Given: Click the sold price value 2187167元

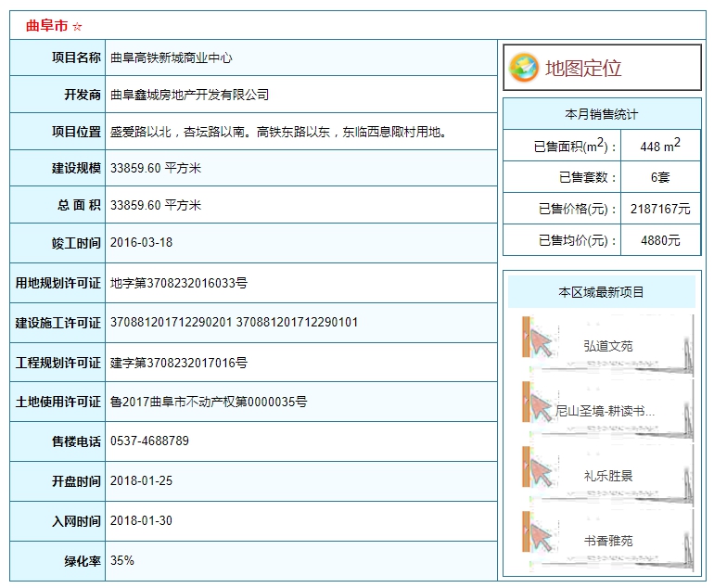Looking at the screenshot, I should tap(660, 209).
